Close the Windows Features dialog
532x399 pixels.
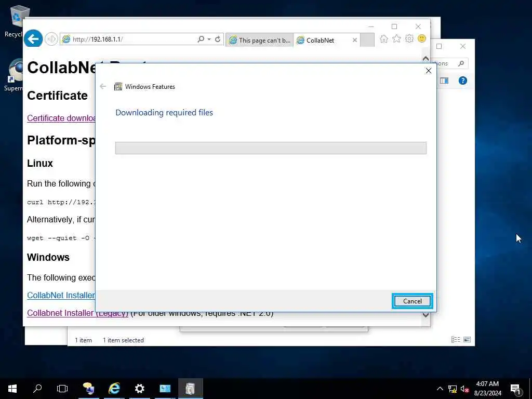(x=429, y=71)
